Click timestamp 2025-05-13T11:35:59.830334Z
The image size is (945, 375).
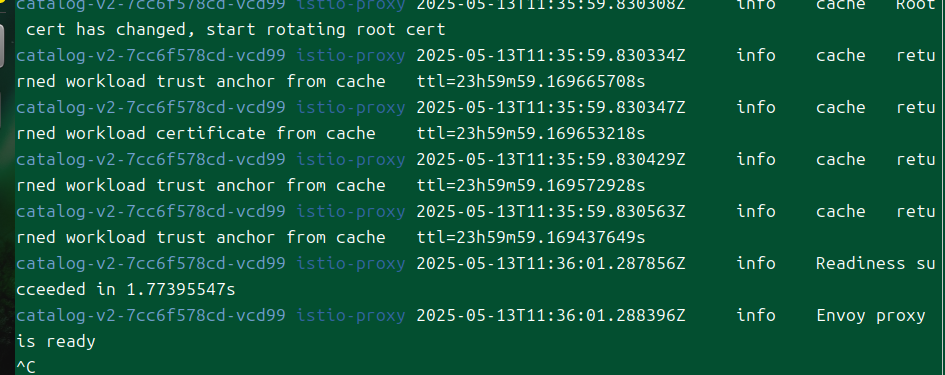550,55
